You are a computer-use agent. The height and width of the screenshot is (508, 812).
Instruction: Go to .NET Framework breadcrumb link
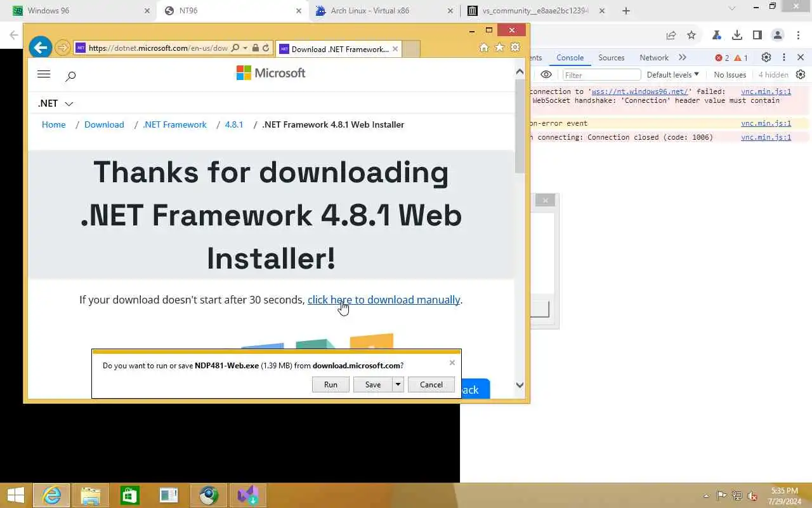pyautogui.click(x=175, y=124)
